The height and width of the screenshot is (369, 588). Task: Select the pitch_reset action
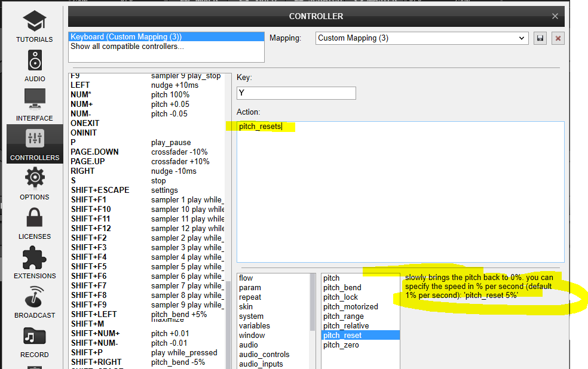click(361, 336)
